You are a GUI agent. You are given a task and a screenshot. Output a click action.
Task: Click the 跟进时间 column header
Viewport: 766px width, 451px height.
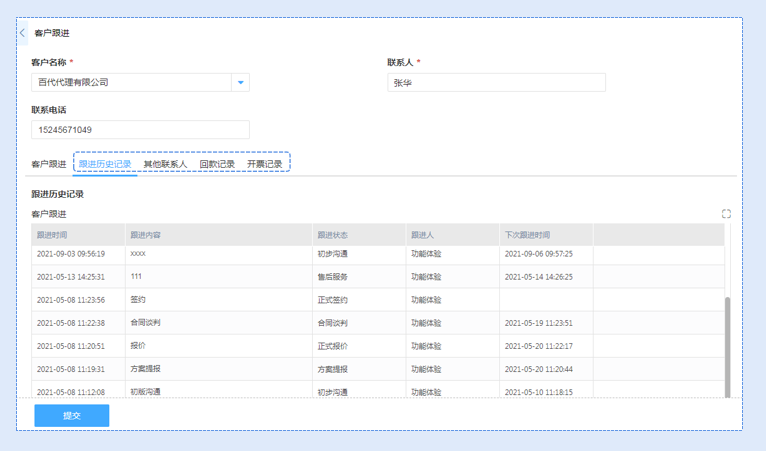pyautogui.click(x=78, y=235)
